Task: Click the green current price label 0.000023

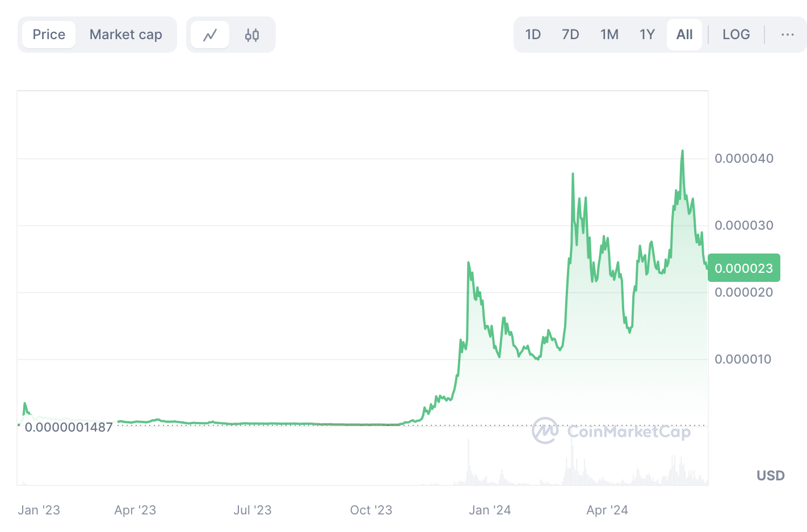Action: [x=744, y=268]
